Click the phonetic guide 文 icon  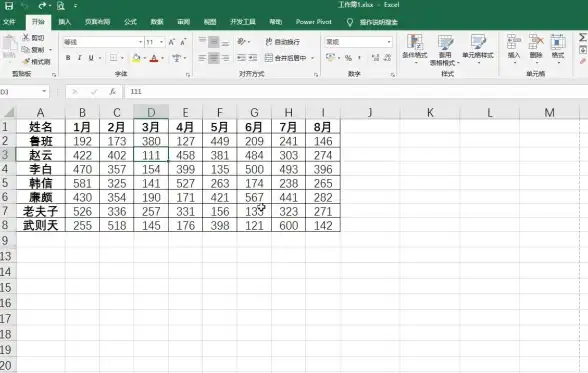[x=176, y=58]
